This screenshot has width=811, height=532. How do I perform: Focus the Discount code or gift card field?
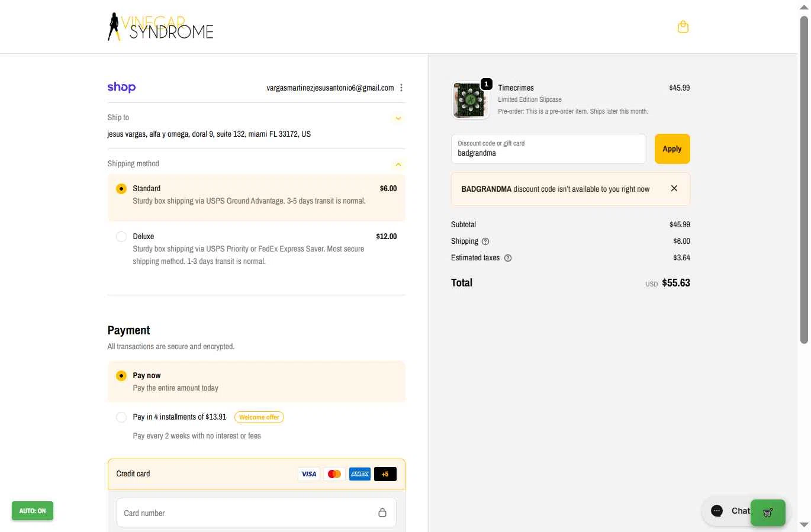pyautogui.click(x=548, y=149)
